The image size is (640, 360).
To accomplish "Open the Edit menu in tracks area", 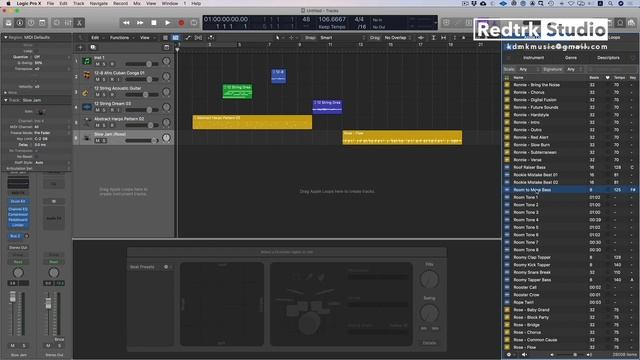I will (x=97, y=38).
